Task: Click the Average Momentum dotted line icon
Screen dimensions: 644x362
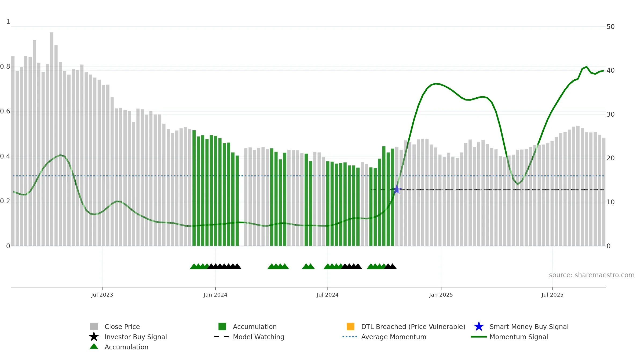Action: (x=350, y=337)
